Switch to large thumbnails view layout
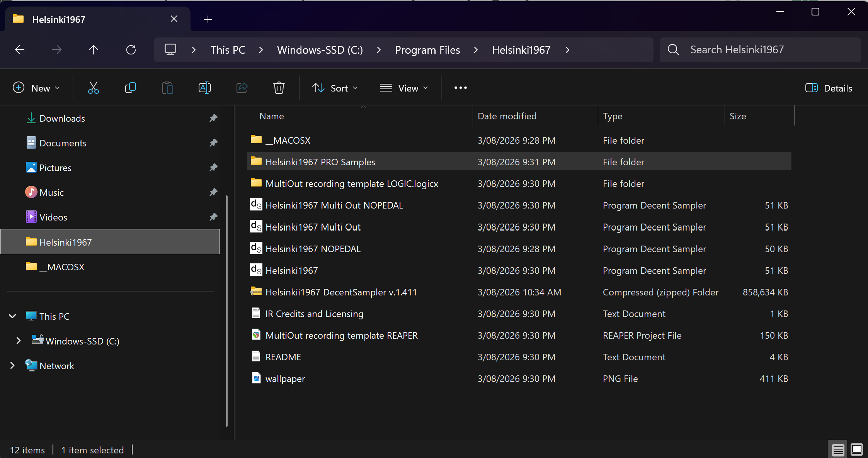The width and height of the screenshot is (868, 458). click(857, 450)
